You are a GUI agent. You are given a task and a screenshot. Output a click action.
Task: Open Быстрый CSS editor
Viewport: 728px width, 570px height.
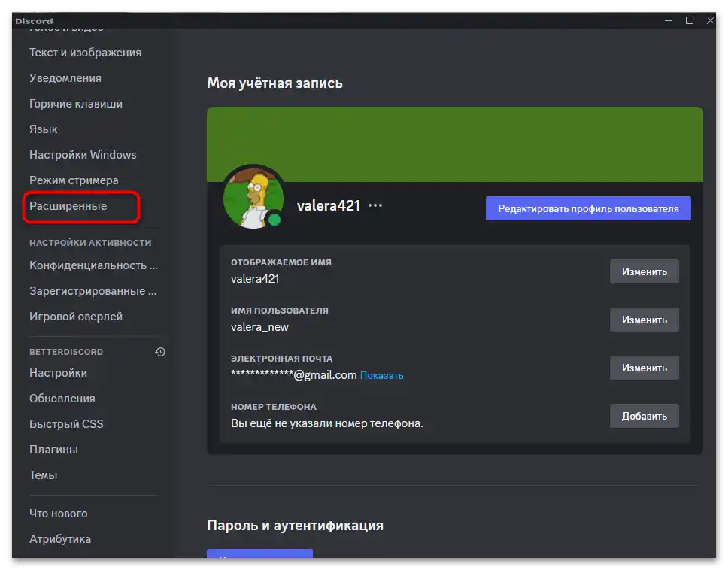pyautogui.click(x=66, y=424)
